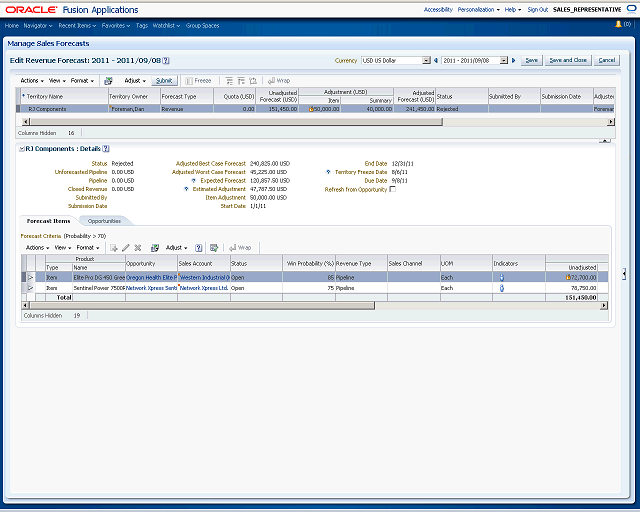The height and width of the screenshot is (512, 640).
Task: Open help for Edit Revenue Forecast title
Action: click(x=166, y=61)
